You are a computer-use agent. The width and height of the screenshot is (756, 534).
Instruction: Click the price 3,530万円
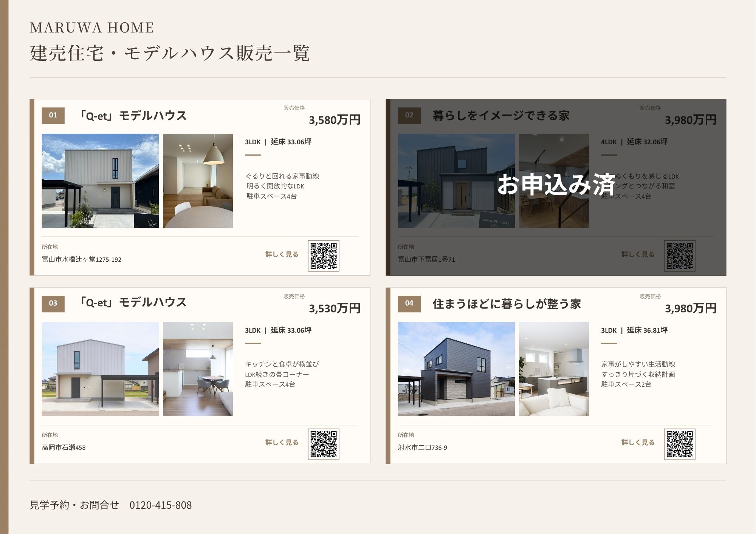click(x=335, y=309)
